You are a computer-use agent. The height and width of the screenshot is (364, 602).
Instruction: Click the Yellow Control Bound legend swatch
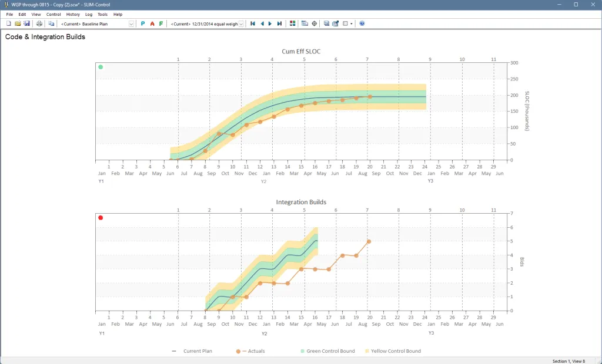(367, 351)
